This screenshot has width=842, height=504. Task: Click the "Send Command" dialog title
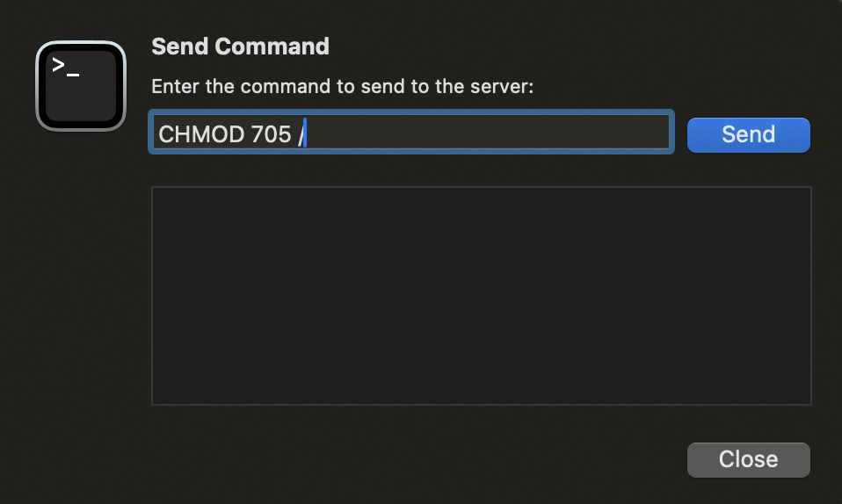pyautogui.click(x=240, y=47)
